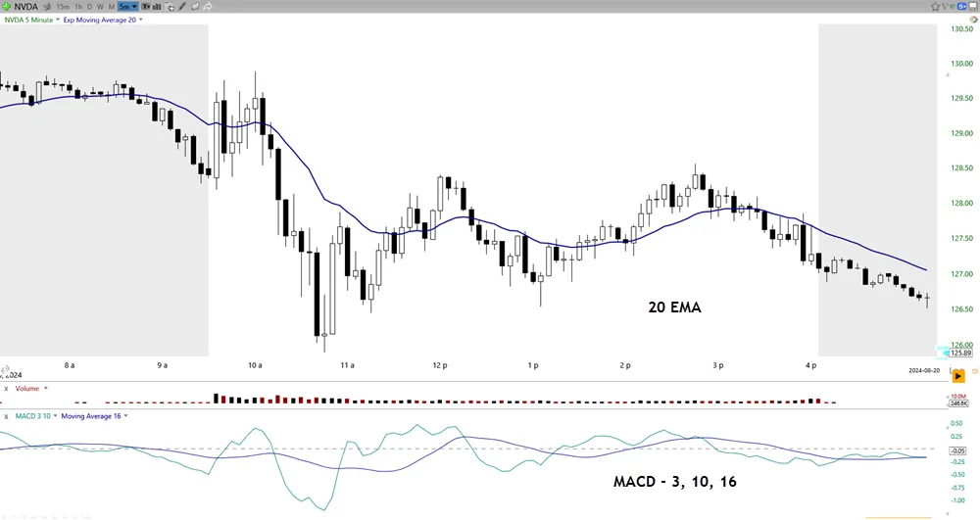Click the 10.0M volume scale label

958,397
